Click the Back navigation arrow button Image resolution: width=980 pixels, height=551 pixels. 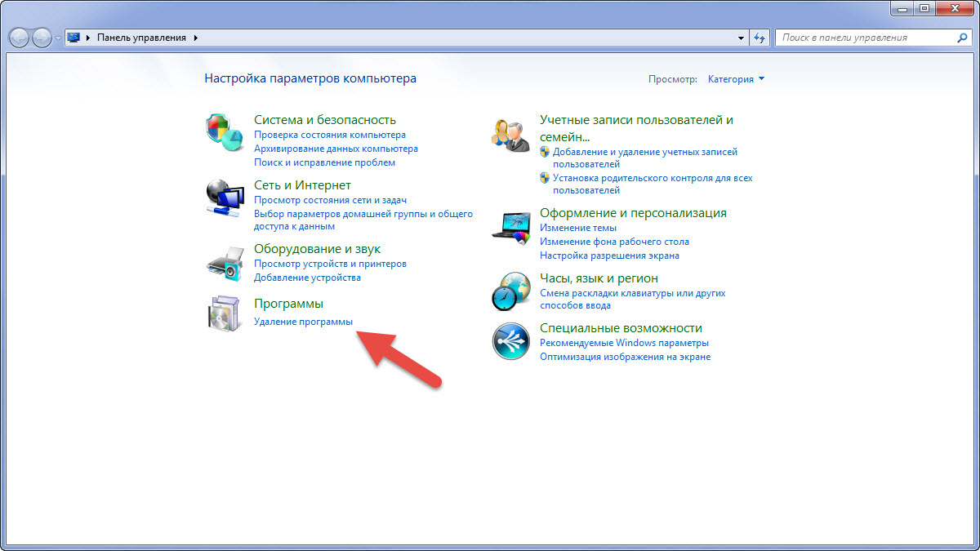pyautogui.click(x=20, y=38)
